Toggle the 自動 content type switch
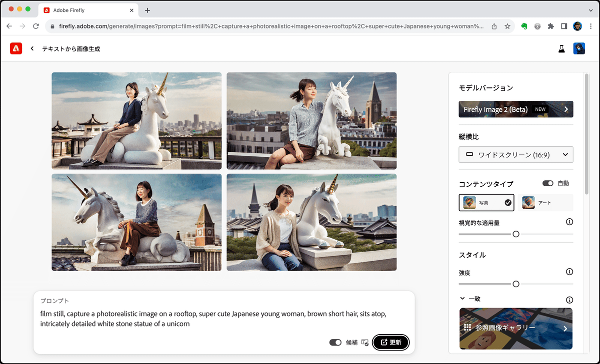 click(x=548, y=183)
